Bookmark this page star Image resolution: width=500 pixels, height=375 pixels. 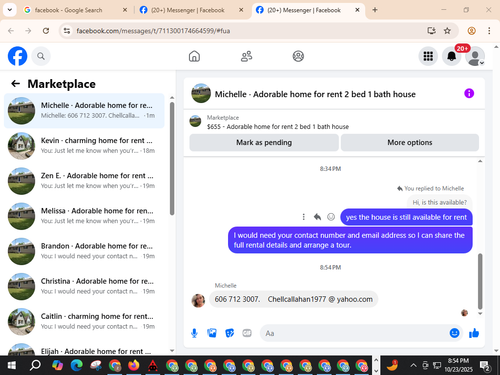tap(447, 31)
